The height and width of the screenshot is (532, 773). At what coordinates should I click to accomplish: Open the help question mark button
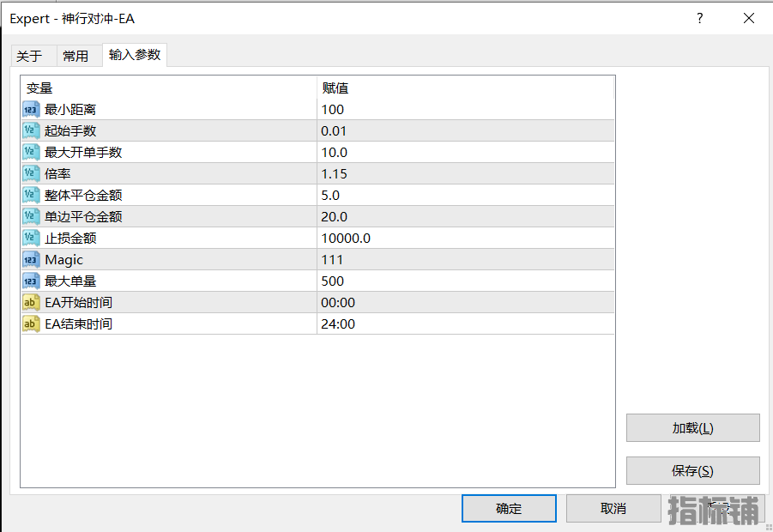click(x=699, y=18)
